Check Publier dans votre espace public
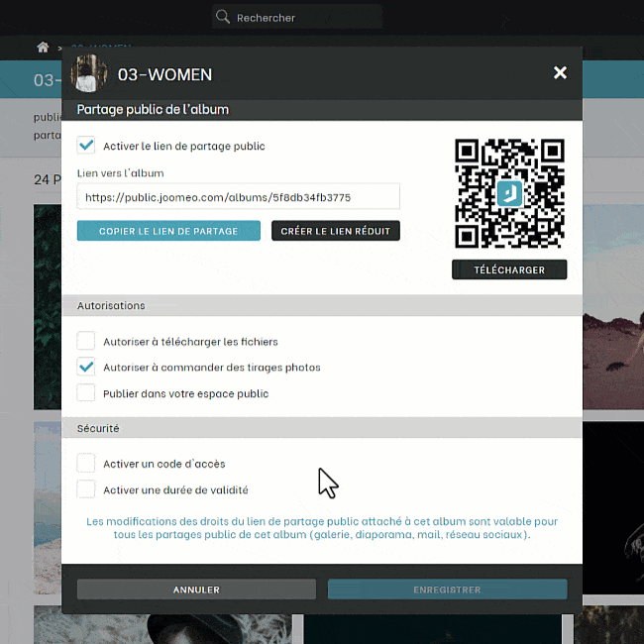The height and width of the screenshot is (644, 644). 86,393
